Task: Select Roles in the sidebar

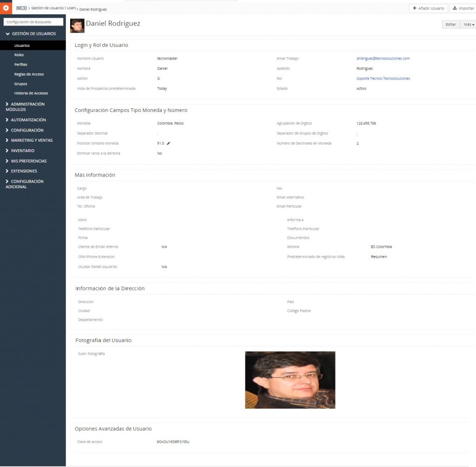Action: (x=19, y=55)
